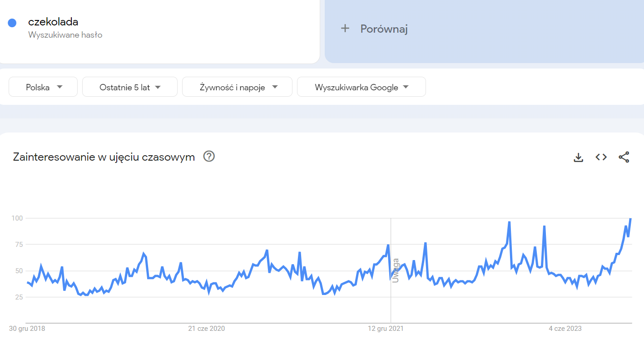Click the embed code icon
644x344 pixels.
601,157
